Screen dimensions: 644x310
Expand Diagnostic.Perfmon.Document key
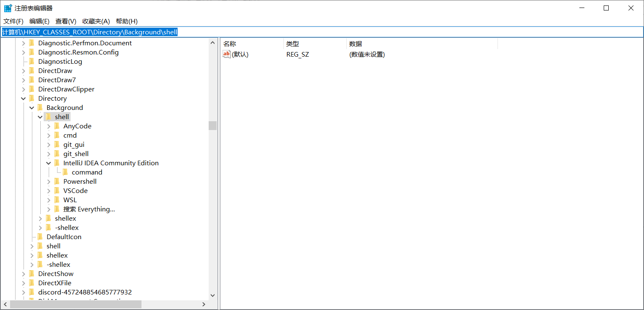coord(24,43)
